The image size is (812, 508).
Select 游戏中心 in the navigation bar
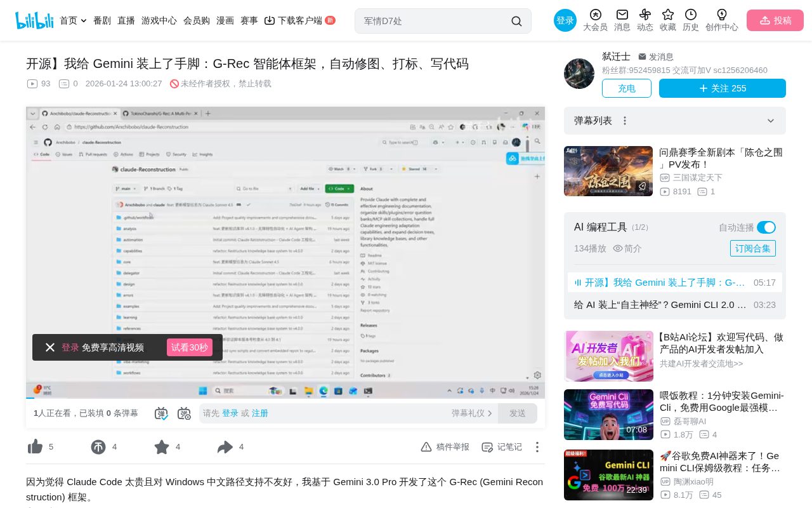(159, 20)
